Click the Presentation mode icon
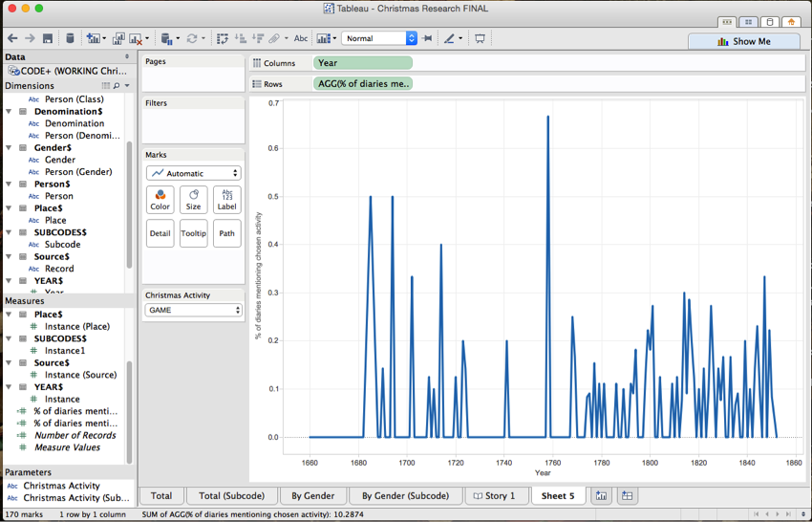The height and width of the screenshot is (522, 812). [x=481, y=38]
